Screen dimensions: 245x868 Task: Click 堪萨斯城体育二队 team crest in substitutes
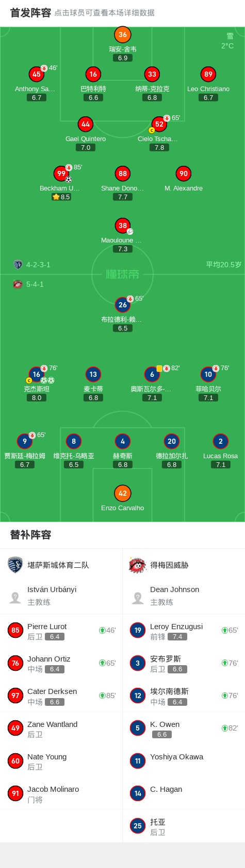point(15,565)
